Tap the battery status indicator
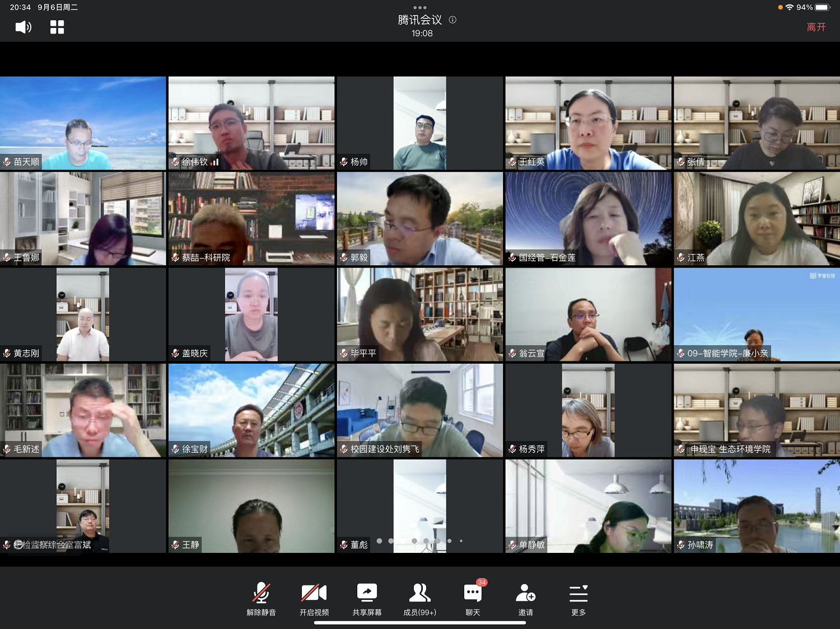This screenshot has width=840, height=629. click(x=822, y=7)
